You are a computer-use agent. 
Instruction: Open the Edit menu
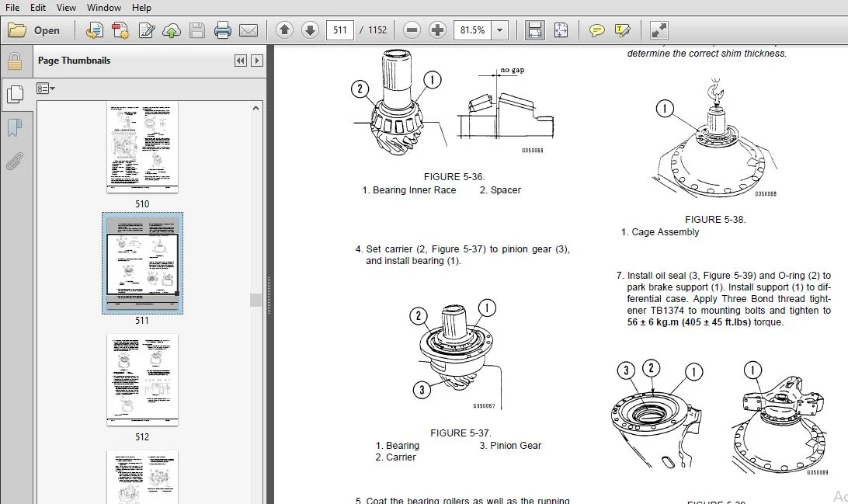coord(38,8)
